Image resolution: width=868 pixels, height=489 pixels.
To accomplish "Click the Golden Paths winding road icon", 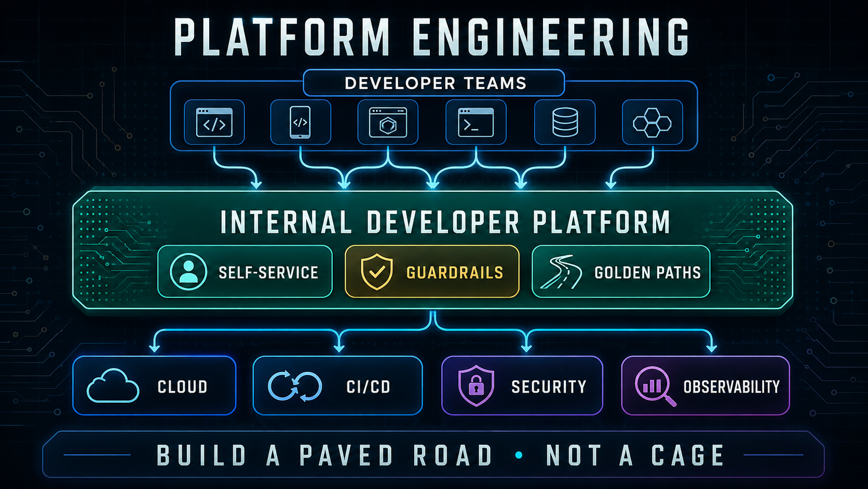I will [561, 272].
